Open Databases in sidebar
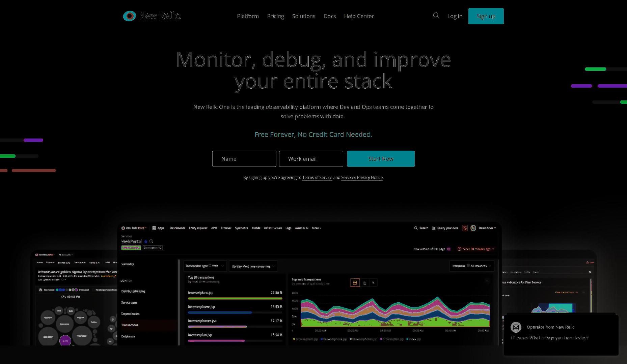 128,336
